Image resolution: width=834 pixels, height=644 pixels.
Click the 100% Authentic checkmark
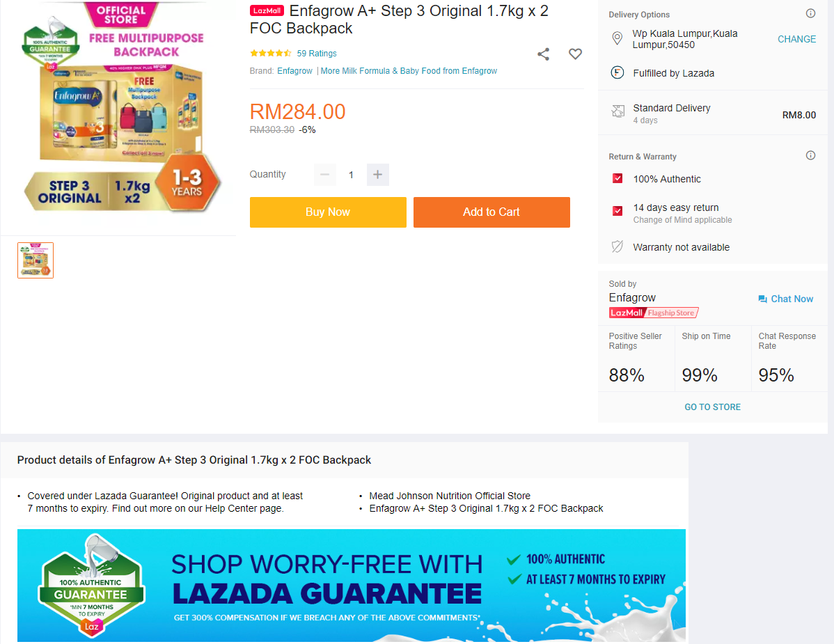(x=617, y=178)
